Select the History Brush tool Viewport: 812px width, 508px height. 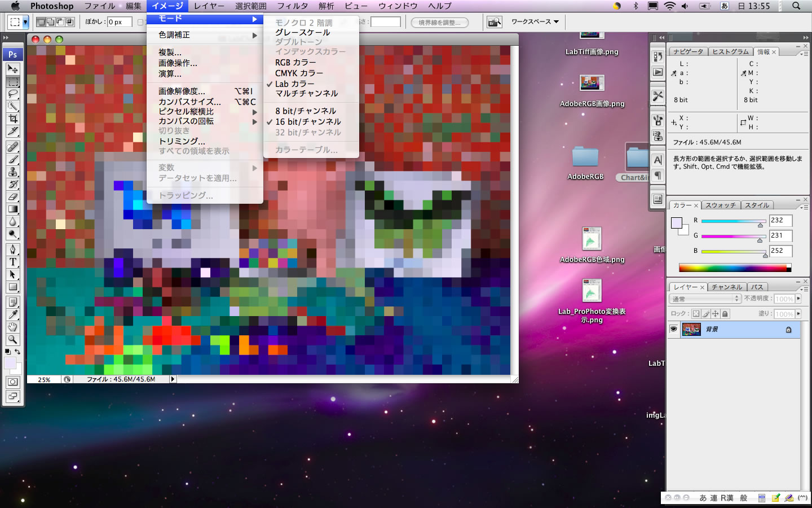12,184
